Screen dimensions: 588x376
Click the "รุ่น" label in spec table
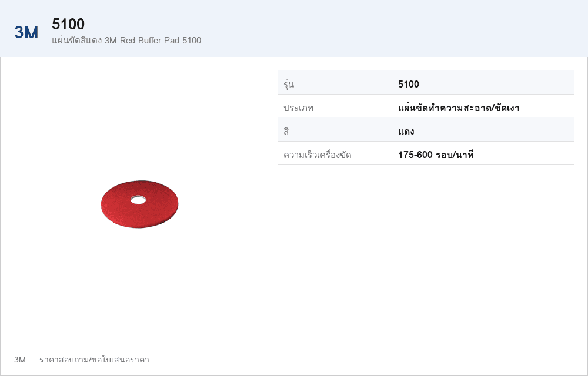click(289, 84)
